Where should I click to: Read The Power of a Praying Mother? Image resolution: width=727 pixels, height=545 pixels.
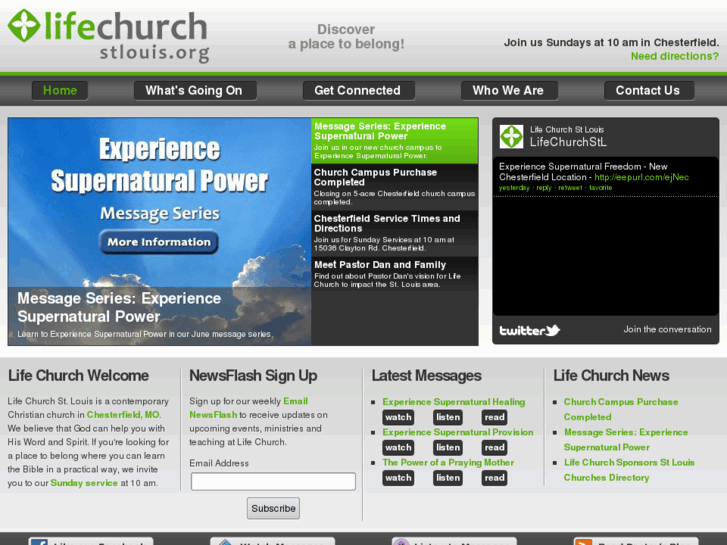494,478
